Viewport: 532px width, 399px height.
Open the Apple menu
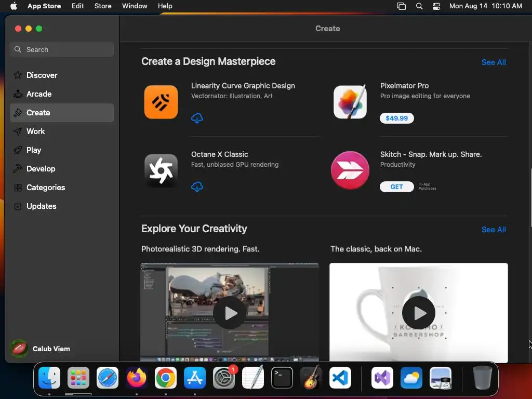[x=14, y=6]
